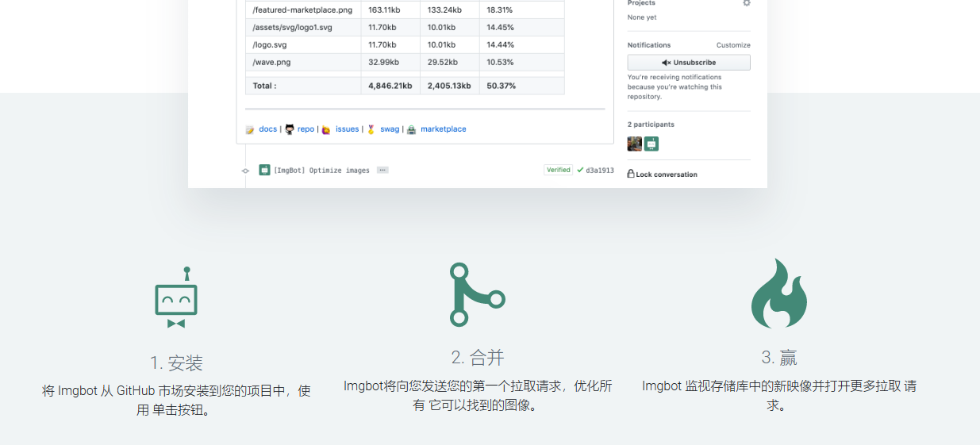Click the ImgBot avatar beside Optimize images
The width and height of the screenshot is (980, 445).
265,170
